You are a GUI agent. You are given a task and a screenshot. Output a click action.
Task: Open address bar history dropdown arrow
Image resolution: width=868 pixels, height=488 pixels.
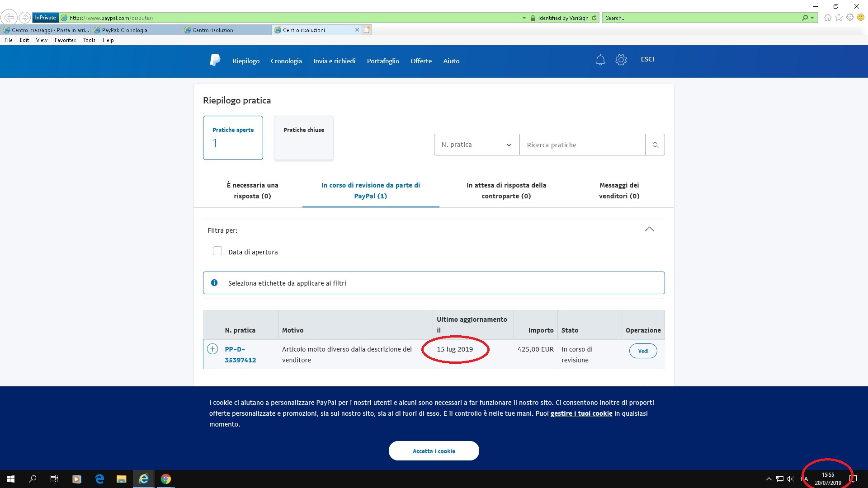pyautogui.click(x=524, y=18)
